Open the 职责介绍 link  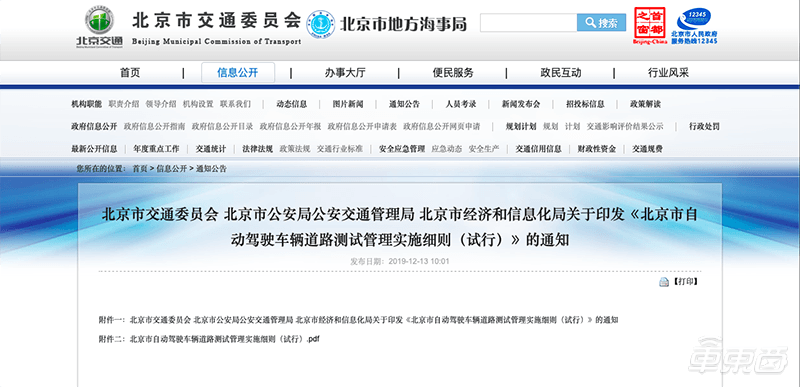tap(123, 104)
